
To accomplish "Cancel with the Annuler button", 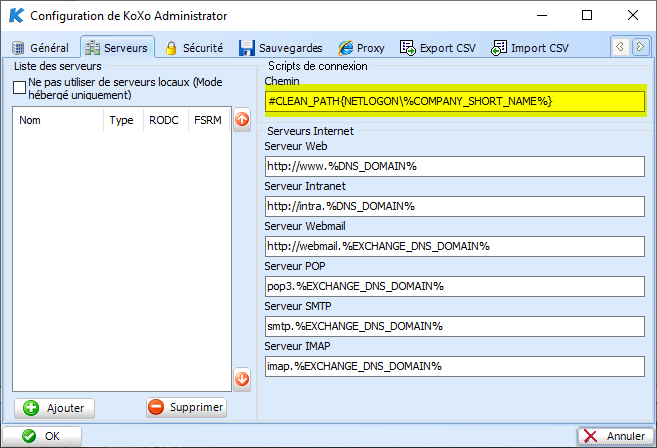I will [615, 436].
